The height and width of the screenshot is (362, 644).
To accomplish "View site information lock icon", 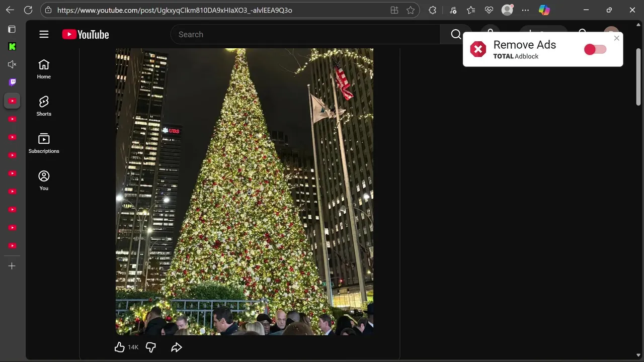I will coord(48,10).
